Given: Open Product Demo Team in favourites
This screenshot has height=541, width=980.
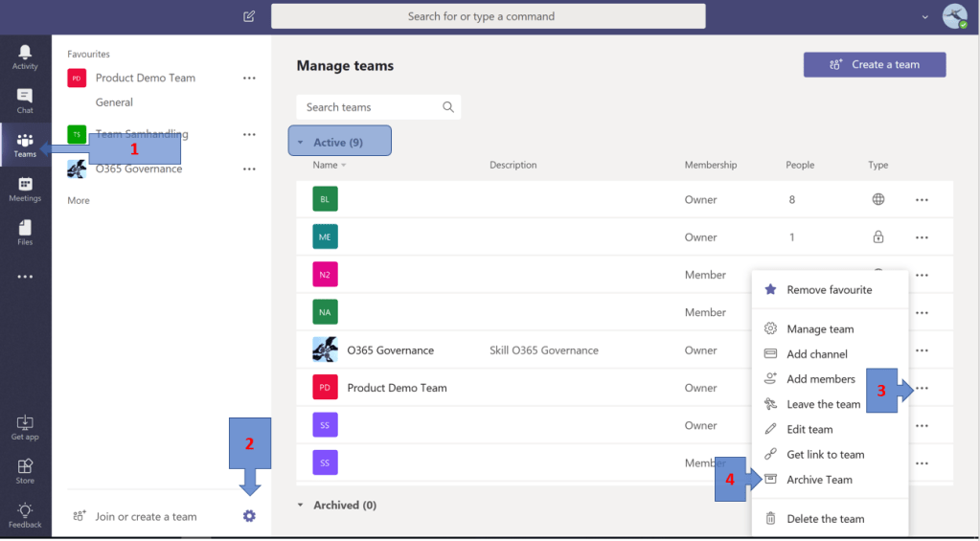Looking at the screenshot, I should click(146, 79).
